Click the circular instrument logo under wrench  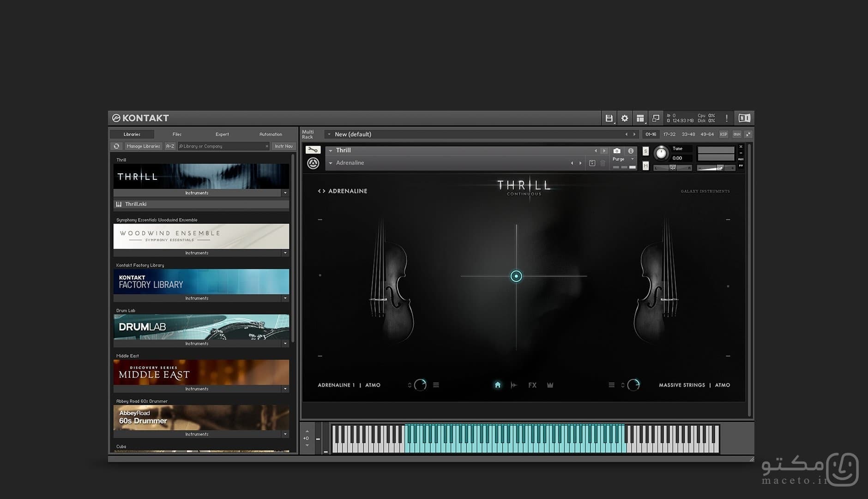pyautogui.click(x=313, y=163)
